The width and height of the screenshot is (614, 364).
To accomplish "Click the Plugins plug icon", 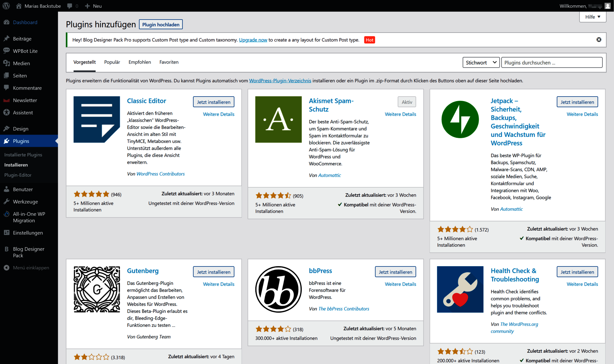I will tap(6, 141).
